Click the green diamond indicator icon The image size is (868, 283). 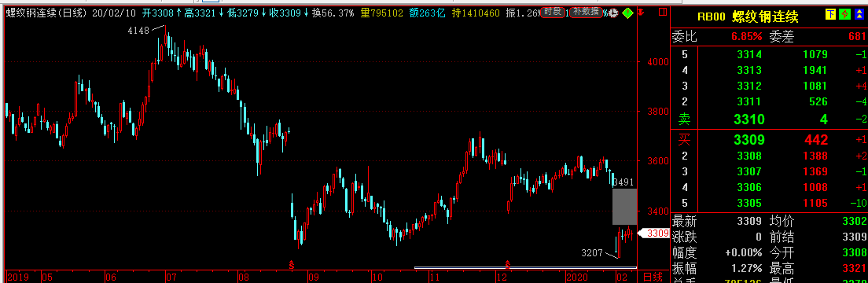pyautogui.click(x=627, y=13)
